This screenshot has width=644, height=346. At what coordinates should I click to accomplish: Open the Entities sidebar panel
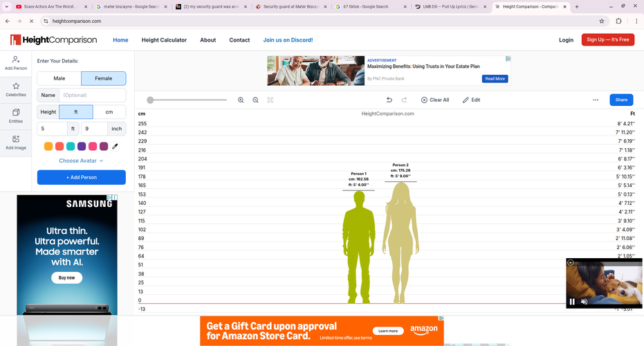click(x=16, y=116)
